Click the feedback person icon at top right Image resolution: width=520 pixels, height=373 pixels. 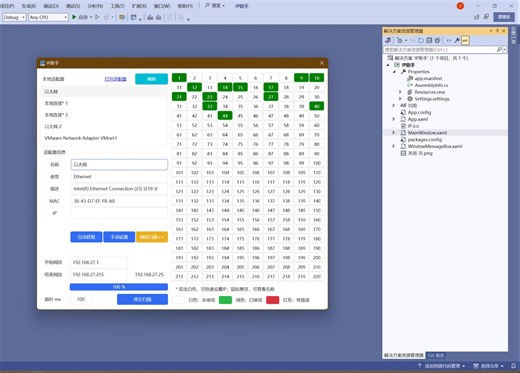486,17
